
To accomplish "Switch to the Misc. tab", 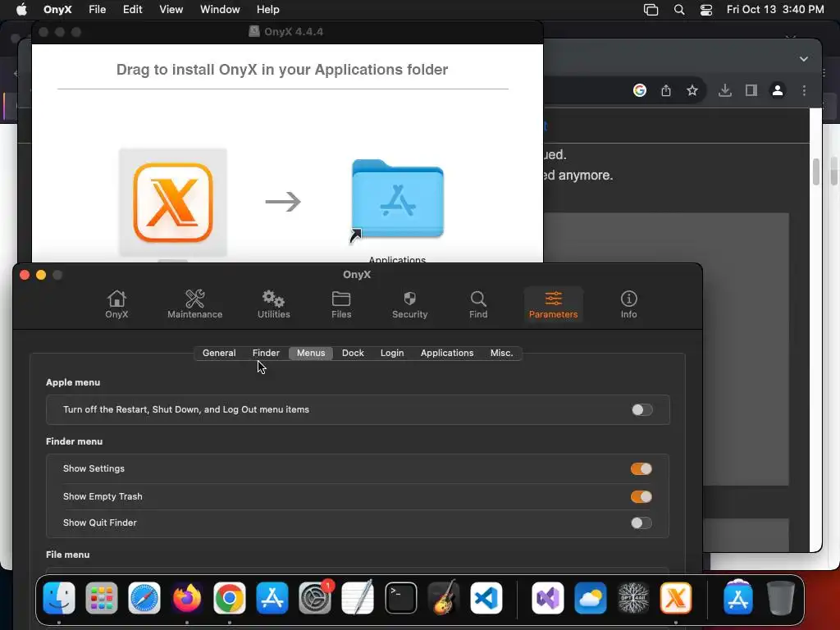I will click(501, 353).
